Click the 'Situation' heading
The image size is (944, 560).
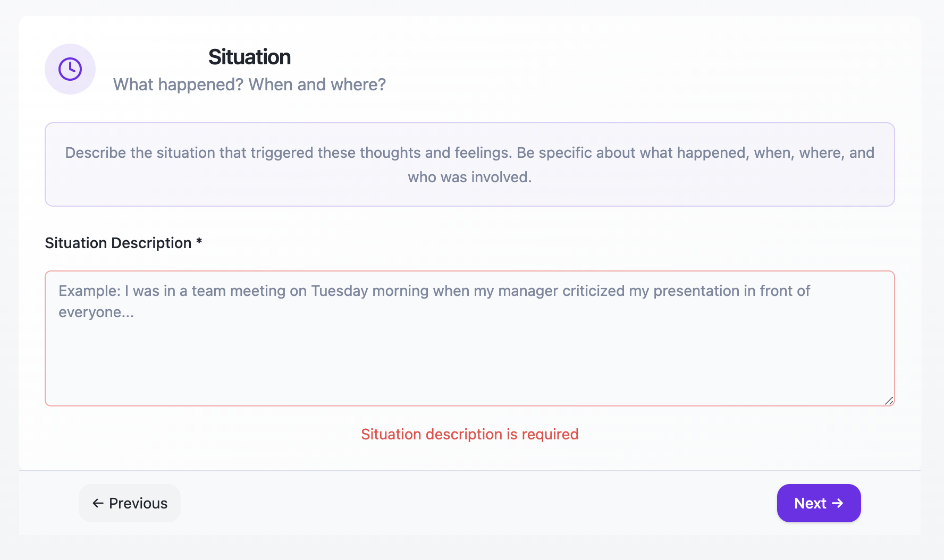pyautogui.click(x=249, y=56)
